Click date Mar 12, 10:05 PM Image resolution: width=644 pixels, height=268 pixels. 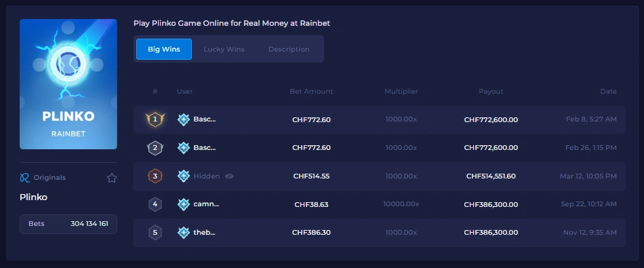click(588, 176)
